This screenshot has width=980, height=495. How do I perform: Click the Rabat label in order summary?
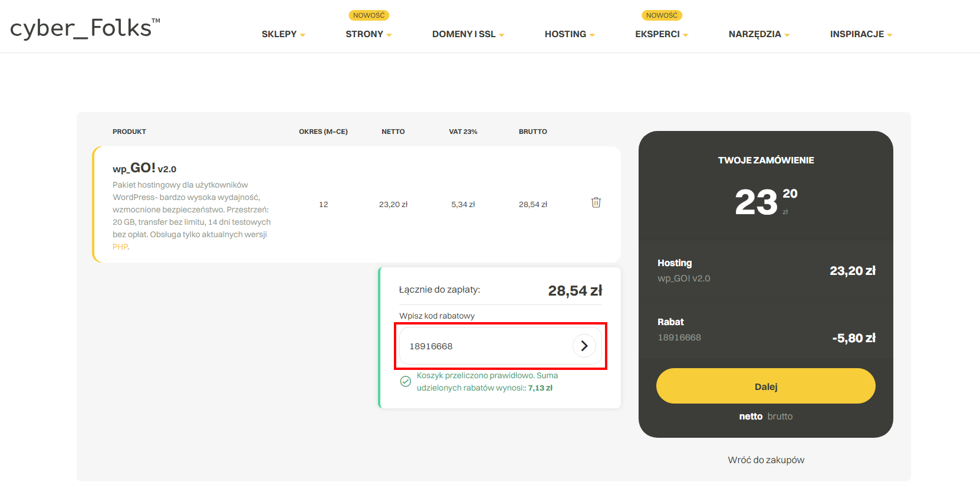pos(670,322)
